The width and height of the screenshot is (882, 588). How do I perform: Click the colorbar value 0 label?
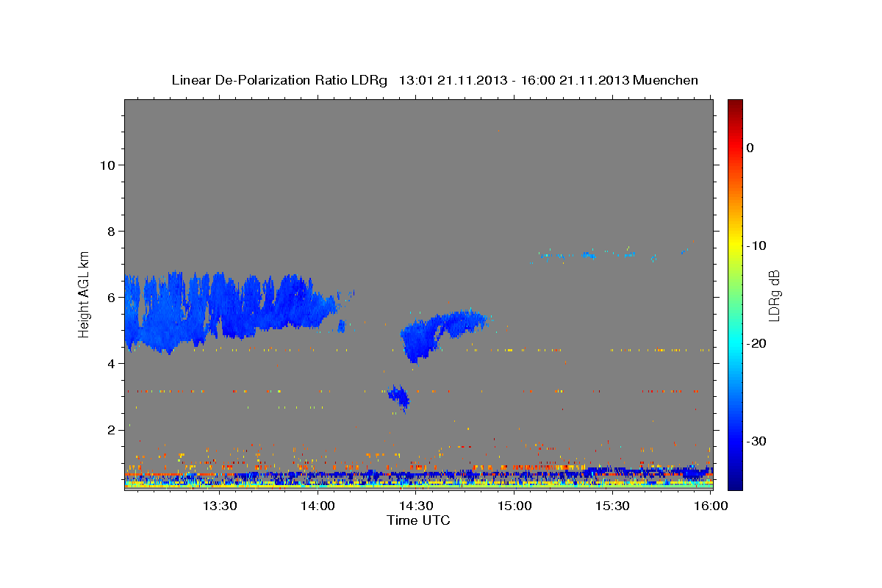click(x=750, y=148)
